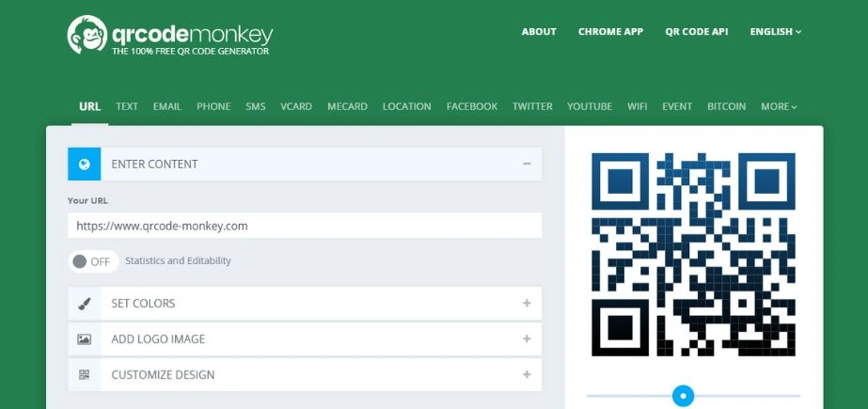Click the picture icon for Add Logo Image
The width and height of the screenshot is (868, 409).
(84, 339)
